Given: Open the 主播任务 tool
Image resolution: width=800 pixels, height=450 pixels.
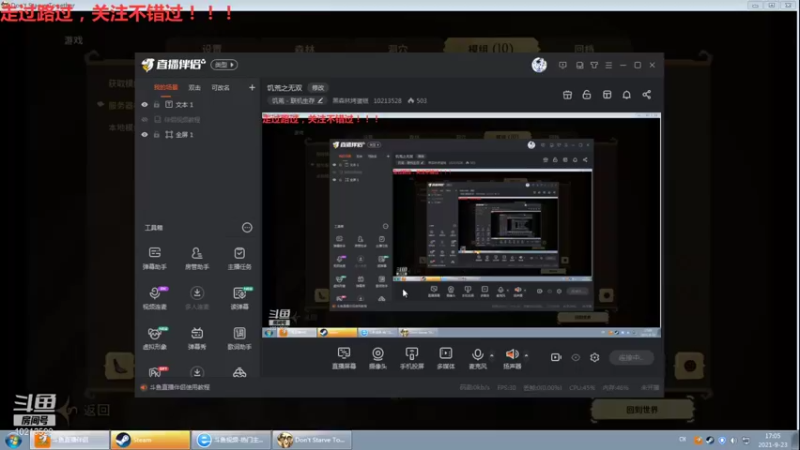Looking at the screenshot, I should coord(239,258).
